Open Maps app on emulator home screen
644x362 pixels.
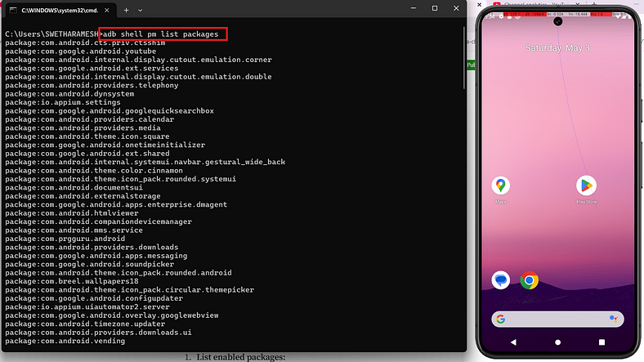tap(500, 186)
